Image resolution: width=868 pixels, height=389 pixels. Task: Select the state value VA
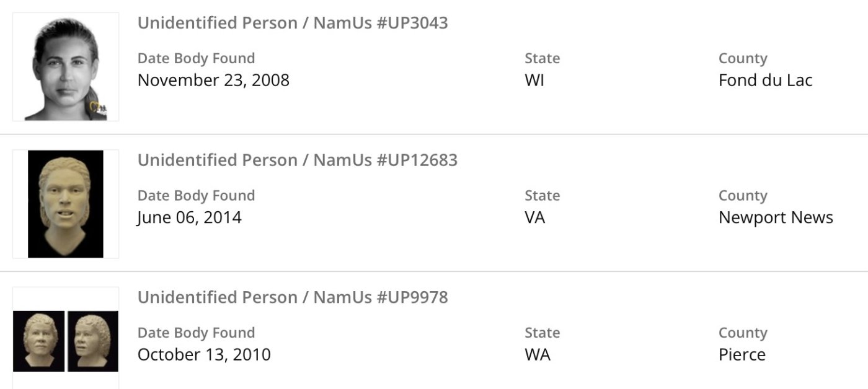click(x=535, y=217)
